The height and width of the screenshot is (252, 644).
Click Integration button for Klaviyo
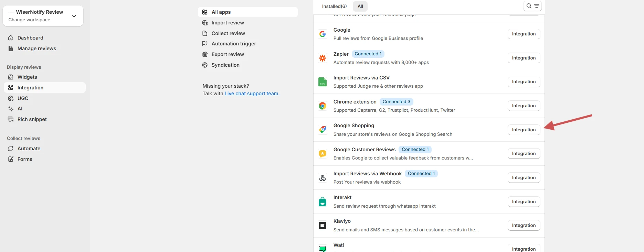pyautogui.click(x=524, y=226)
